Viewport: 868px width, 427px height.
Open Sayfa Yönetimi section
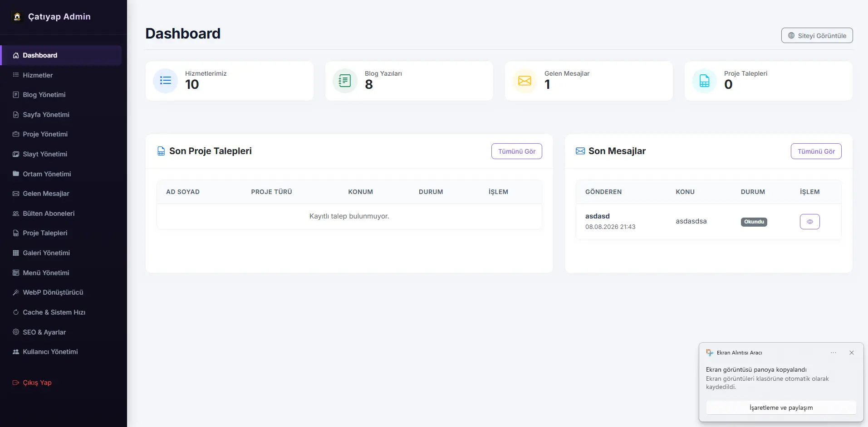pyautogui.click(x=62, y=115)
